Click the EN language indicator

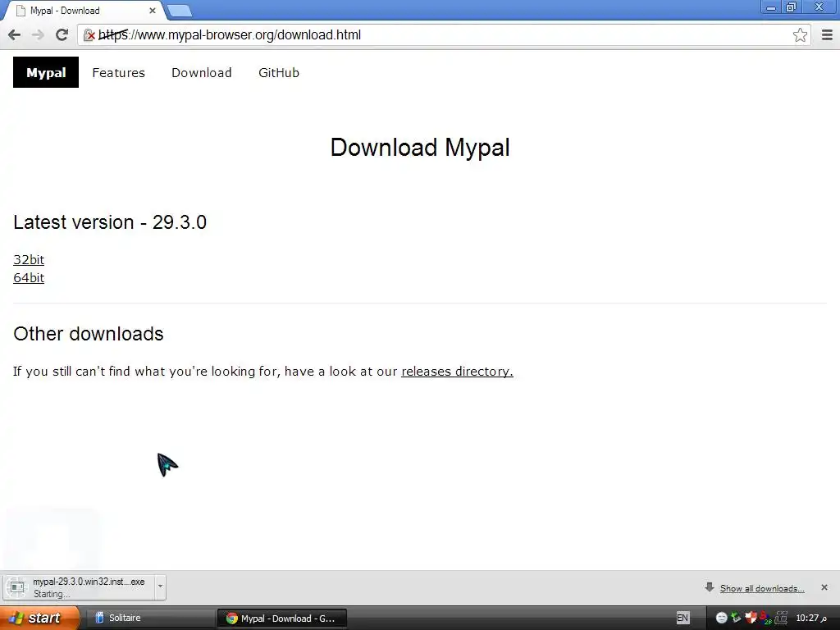(682, 618)
